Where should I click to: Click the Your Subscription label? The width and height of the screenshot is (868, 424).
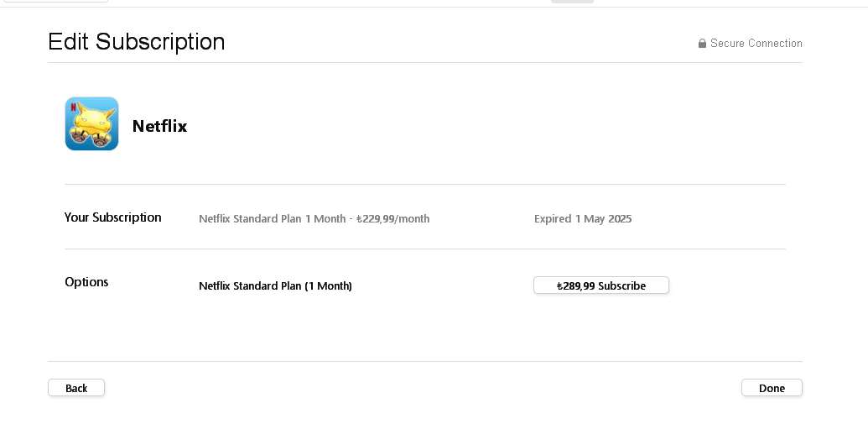pos(112,217)
